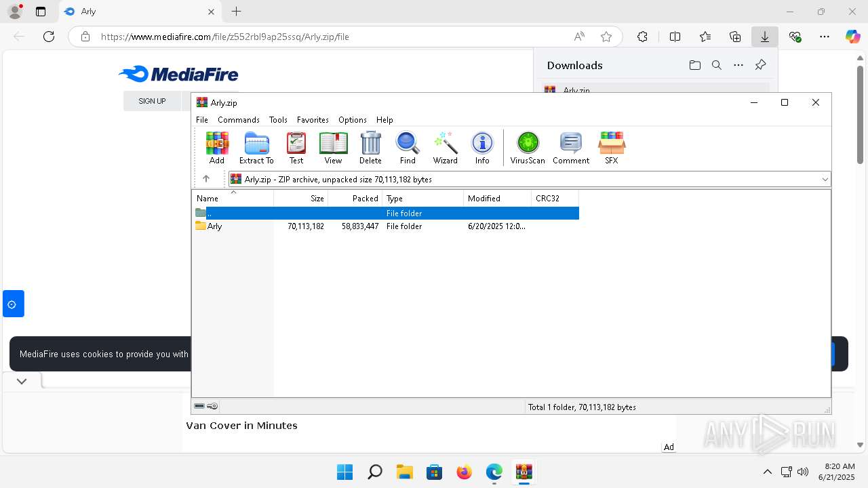Screen dimensions: 868x488
Task: Add this page to favorites star
Action: pyautogui.click(x=606, y=37)
